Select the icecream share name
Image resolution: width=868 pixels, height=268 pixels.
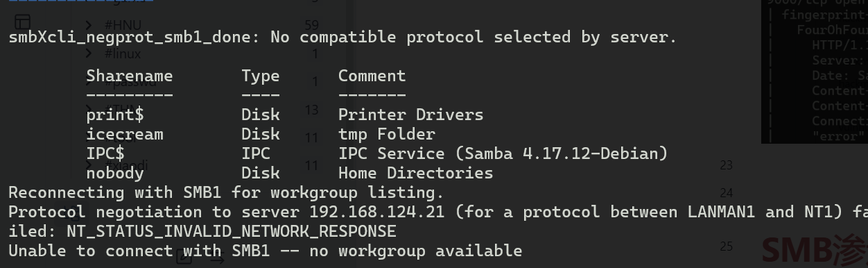coord(125,134)
